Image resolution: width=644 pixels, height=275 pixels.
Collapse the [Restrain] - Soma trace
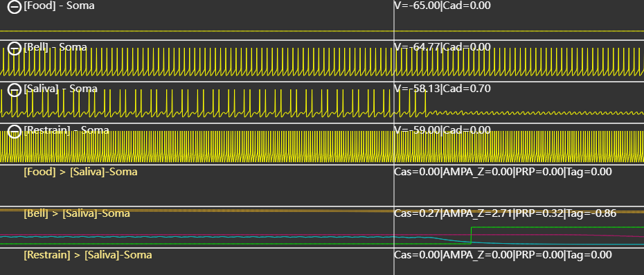click(x=15, y=132)
